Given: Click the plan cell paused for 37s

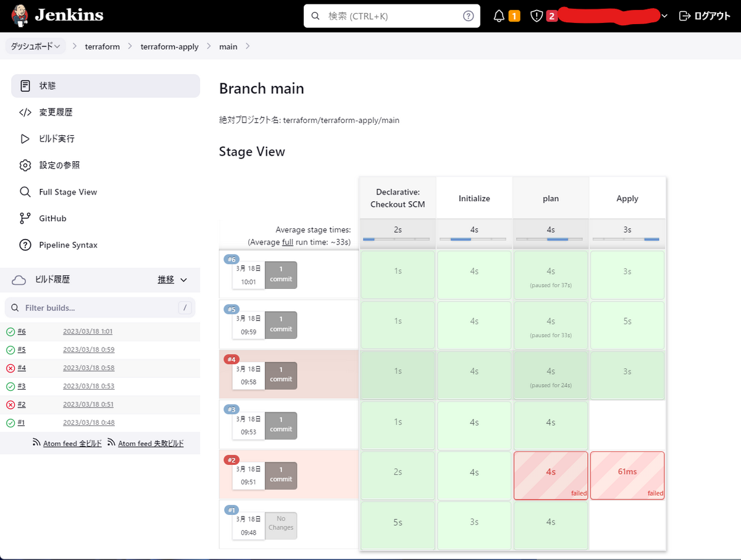Looking at the screenshot, I should pos(551,275).
